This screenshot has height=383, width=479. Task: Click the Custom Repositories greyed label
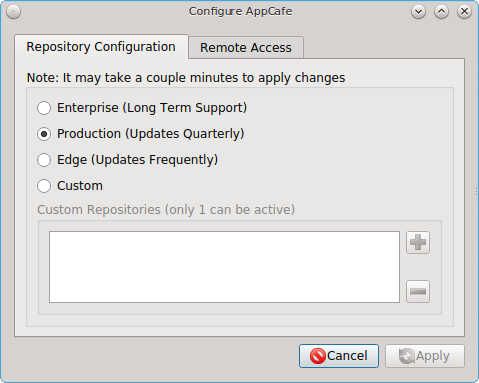click(x=166, y=210)
